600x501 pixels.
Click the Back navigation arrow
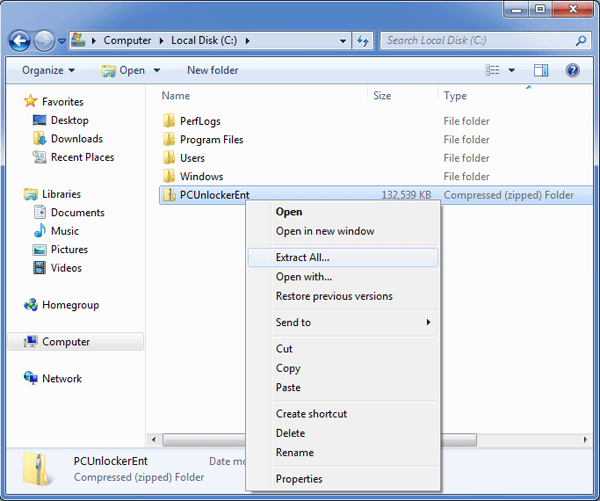[x=20, y=41]
